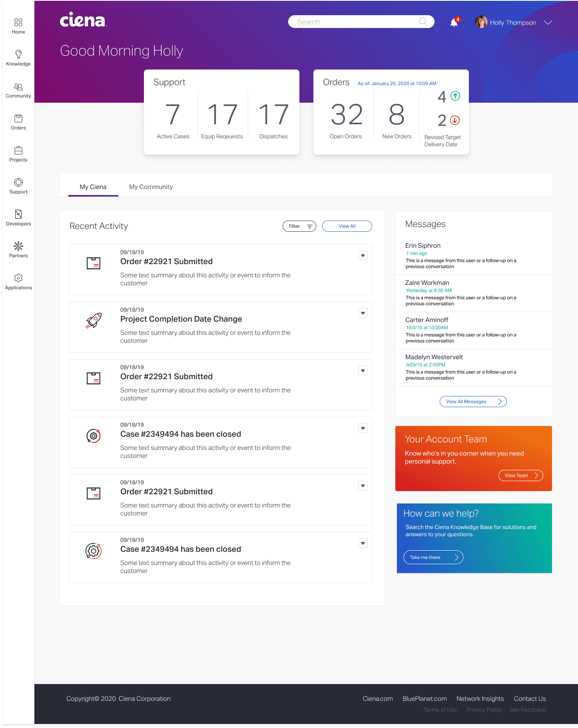Click View Team button
The height and width of the screenshot is (728, 578).
(x=521, y=475)
